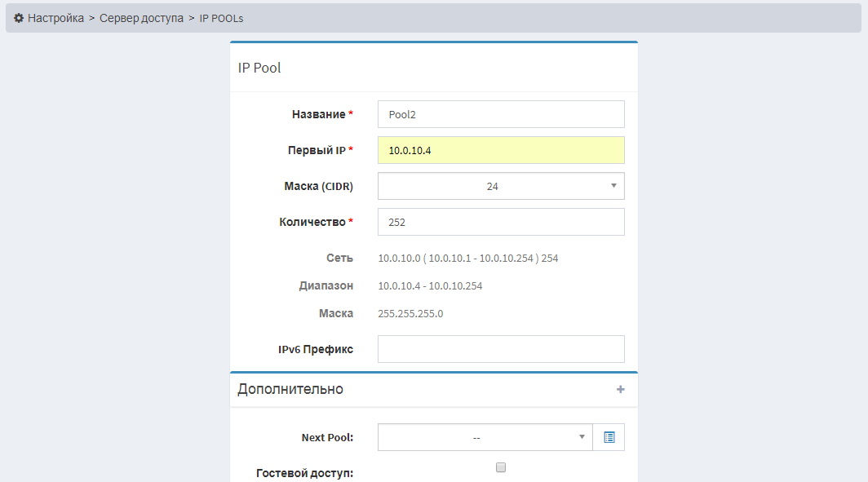The height and width of the screenshot is (482, 868).
Task: Click the gear icon in the breadcrumb
Action: click(x=18, y=18)
